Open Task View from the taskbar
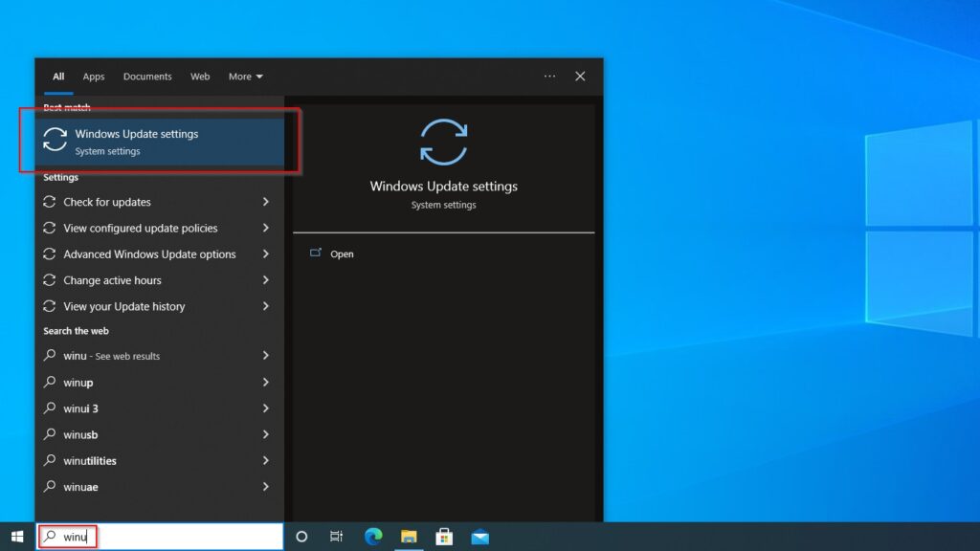Screen dimensions: 980x551 pos(336,537)
